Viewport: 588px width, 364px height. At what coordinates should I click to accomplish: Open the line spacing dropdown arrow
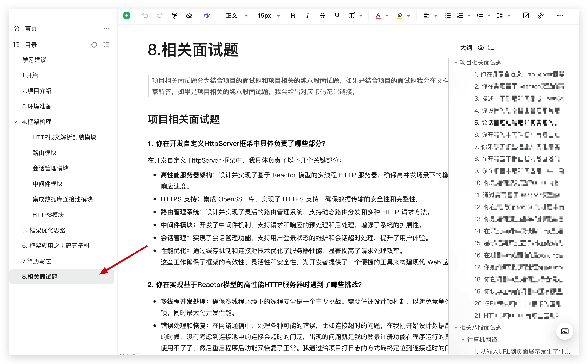click(x=509, y=16)
